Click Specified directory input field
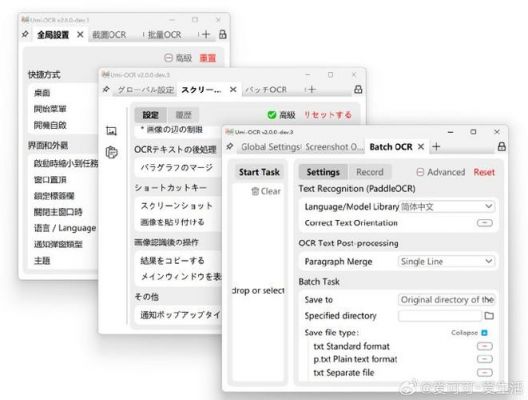This screenshot has height=400, width=528. coord(440,315)
